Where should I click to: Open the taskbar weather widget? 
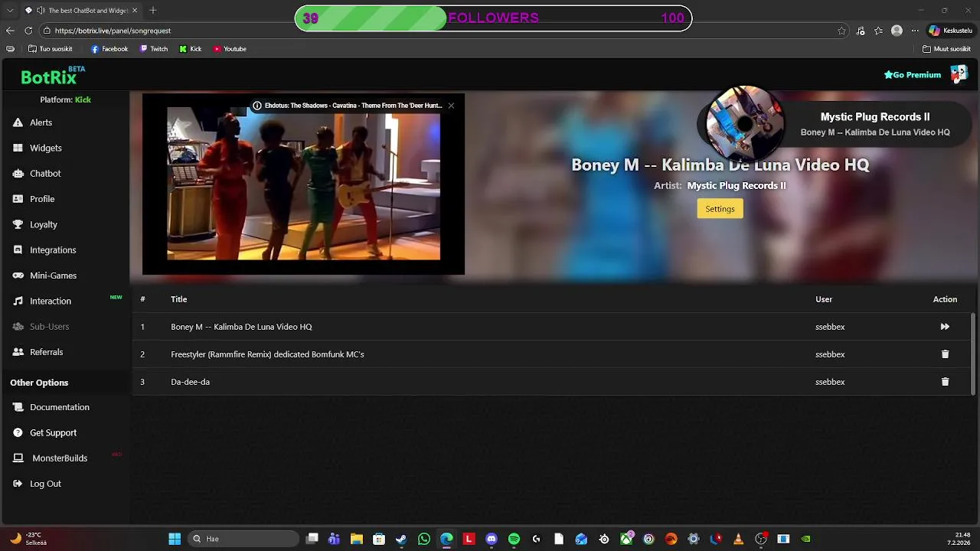[28, 539]
